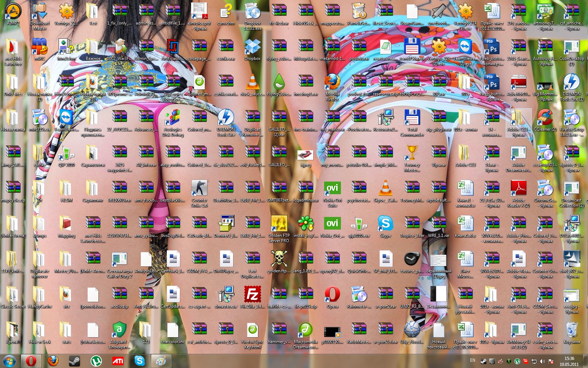Viewport: 588px width, 368px height.
Task: Open the system tray volume control
Action: 542,361
